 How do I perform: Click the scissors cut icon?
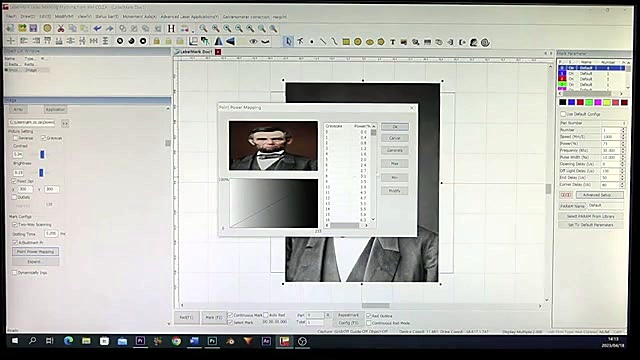coord(61,28)
